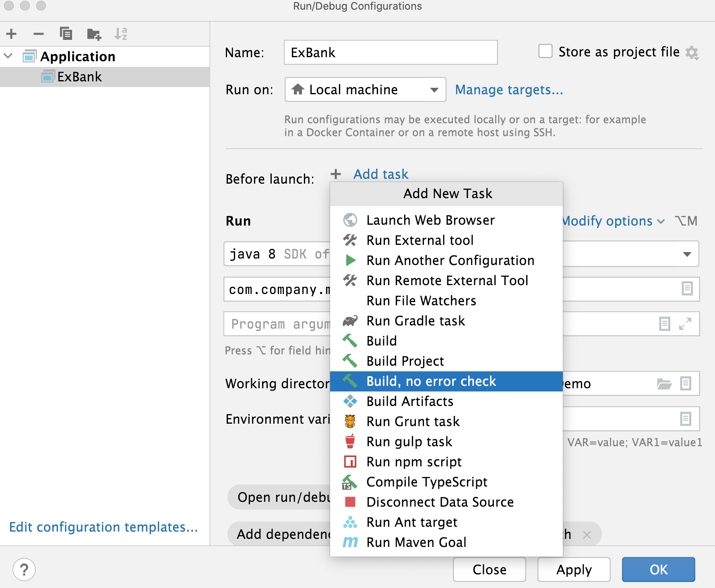Open Manage targets link
Image resolution: width=715 pixels, height=588 pixels.
pos(509,89)
